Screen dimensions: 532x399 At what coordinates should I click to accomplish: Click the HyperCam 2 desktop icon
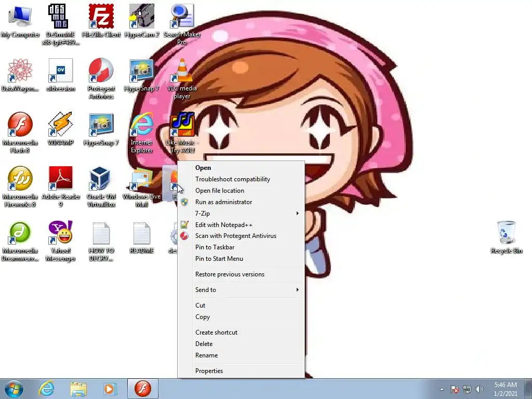(x=141, y=21)
